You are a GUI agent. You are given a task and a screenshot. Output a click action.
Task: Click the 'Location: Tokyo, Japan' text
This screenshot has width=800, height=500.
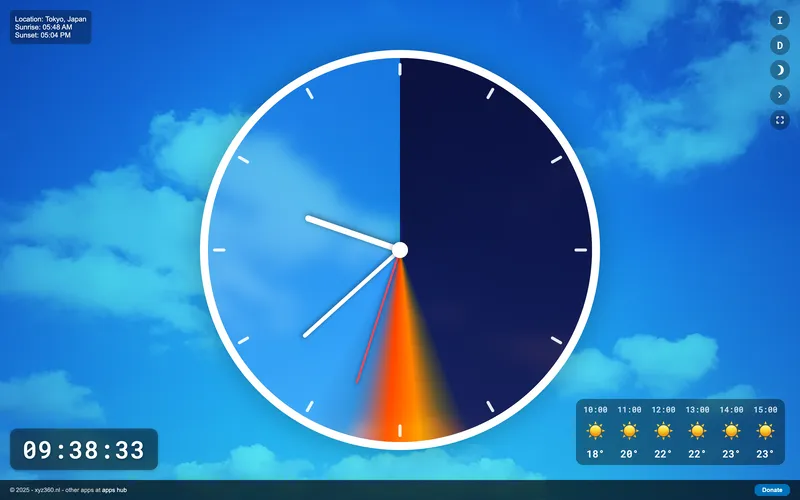pyautogui.click(x=51, y=19)
